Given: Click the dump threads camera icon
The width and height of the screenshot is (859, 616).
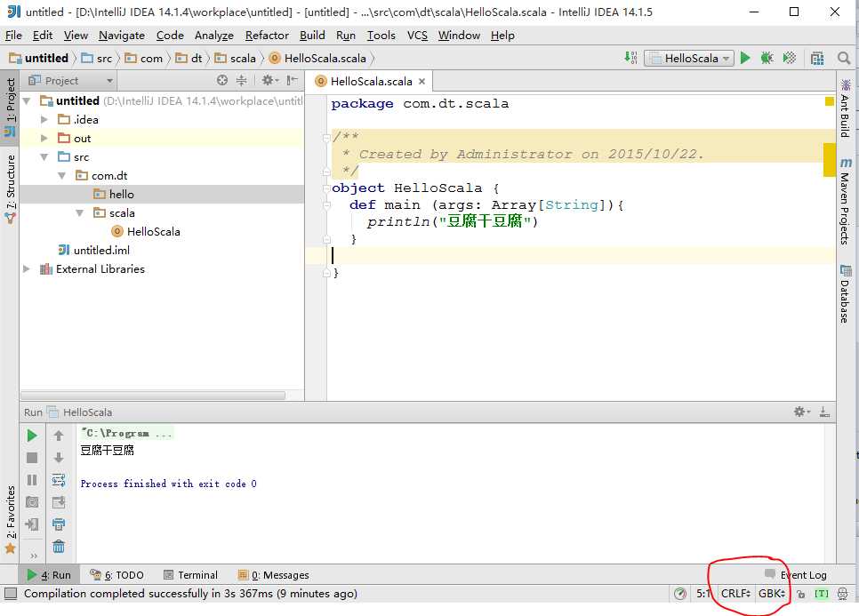Looking at the screenshot, I should 32,502.
